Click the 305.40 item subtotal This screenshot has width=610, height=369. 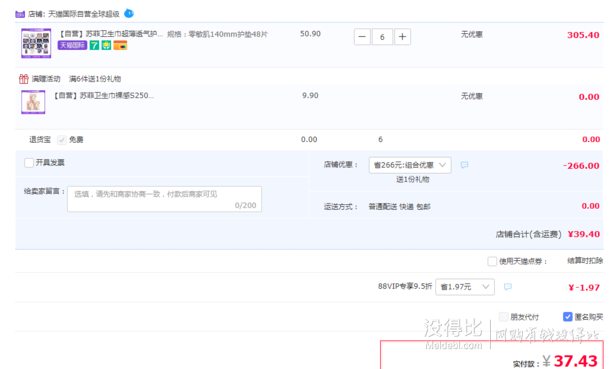pyautogui.click(x=583, y=35)
